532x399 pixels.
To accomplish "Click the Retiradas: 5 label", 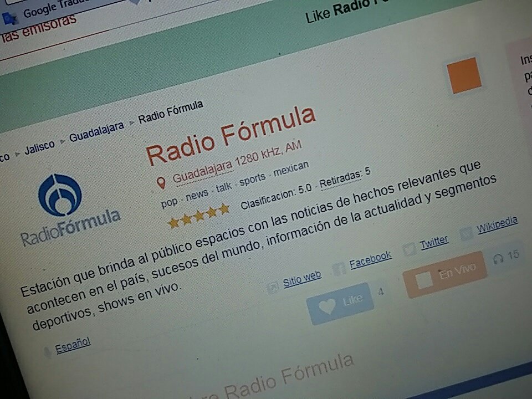I will click(345, 177).
